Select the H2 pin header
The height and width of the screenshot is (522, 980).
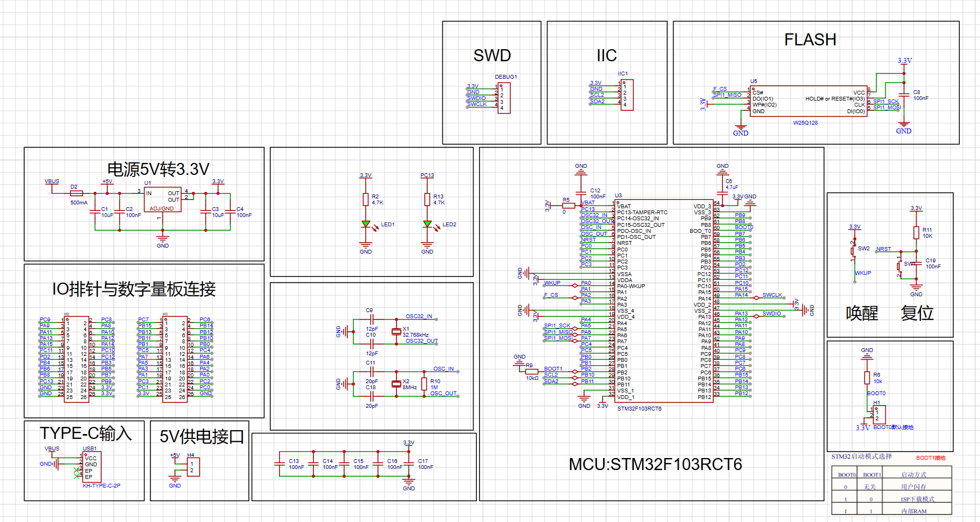77,359
